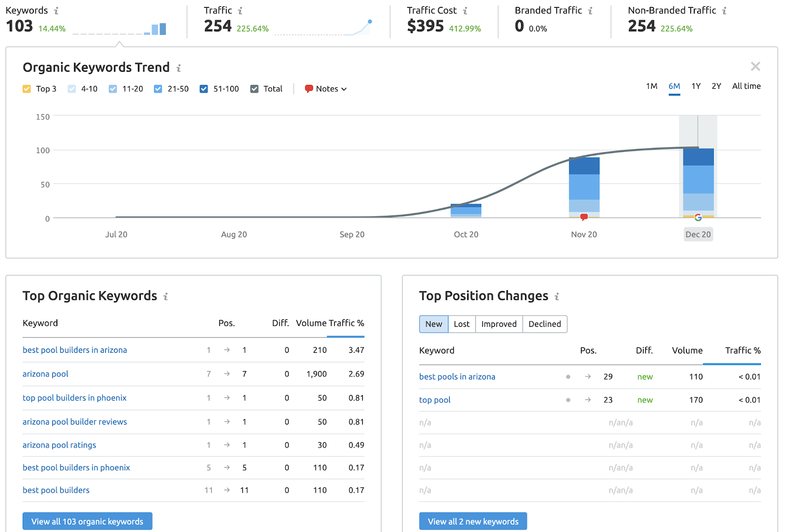Sort by Traffic % in Top Position Changes
Screen dimensions: 785x532
(x=743, y=350)
